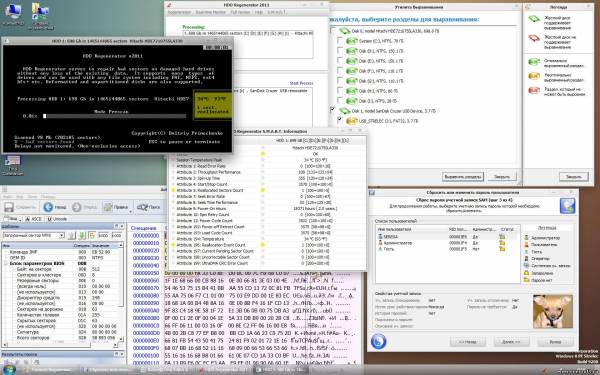Screen dimensions: 600x375
Task: Click the green disk icon for Disk 0 Hitachi
Action: (344, 31)
